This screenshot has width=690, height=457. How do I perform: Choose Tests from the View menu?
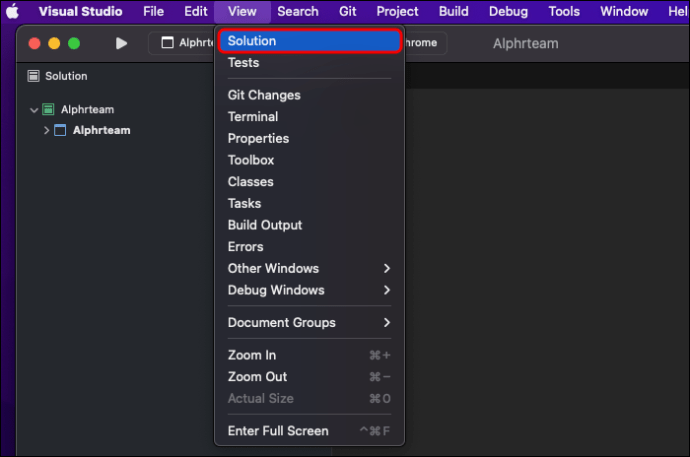[243, 63]
